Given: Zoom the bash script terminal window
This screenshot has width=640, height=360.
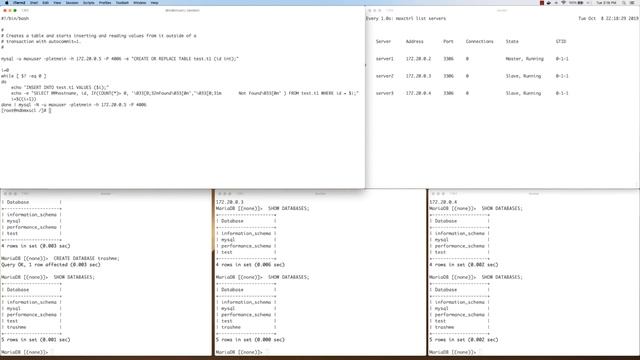Looking at the screenshot, I should (x=15, y=10).
